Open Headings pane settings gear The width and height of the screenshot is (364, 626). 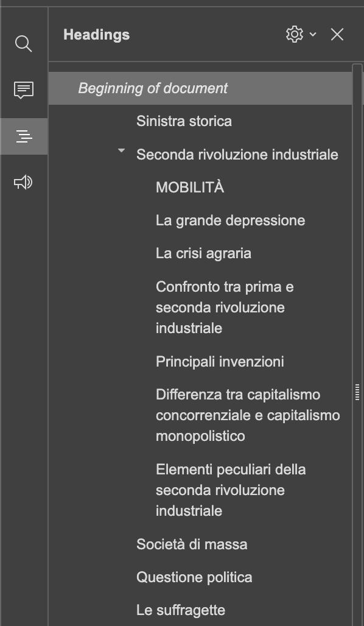[x=294, y=34]
